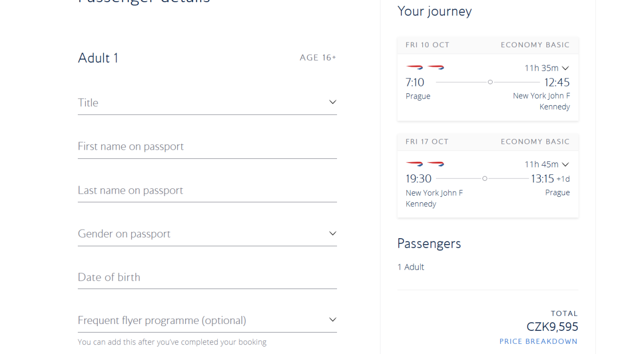644x354 pixels.
Task: Focus the Date of birth field
Action: tap(207, 277)
